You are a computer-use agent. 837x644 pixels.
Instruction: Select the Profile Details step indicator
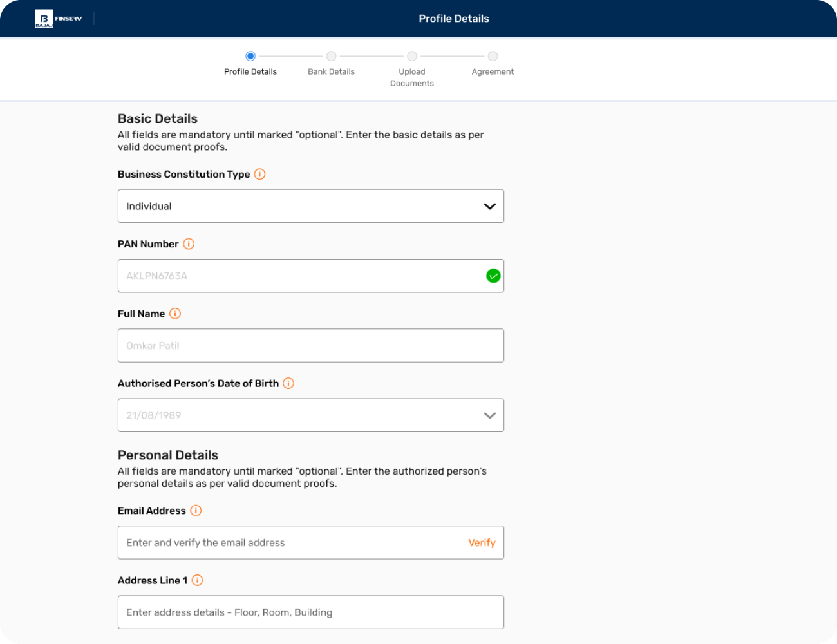click(250, 56)
